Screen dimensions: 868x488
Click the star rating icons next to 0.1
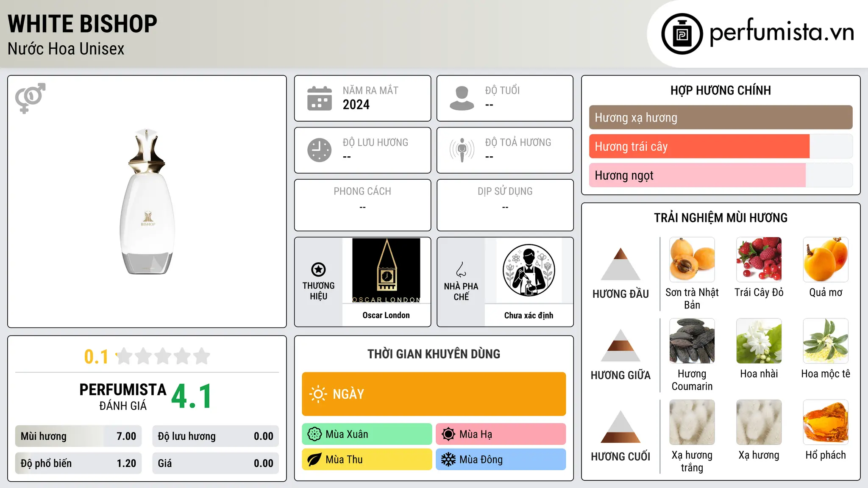coord(163,356)
